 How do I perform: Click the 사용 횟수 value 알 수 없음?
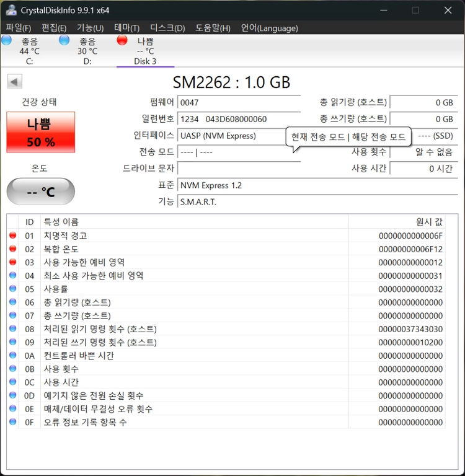[x=423, y=152]
